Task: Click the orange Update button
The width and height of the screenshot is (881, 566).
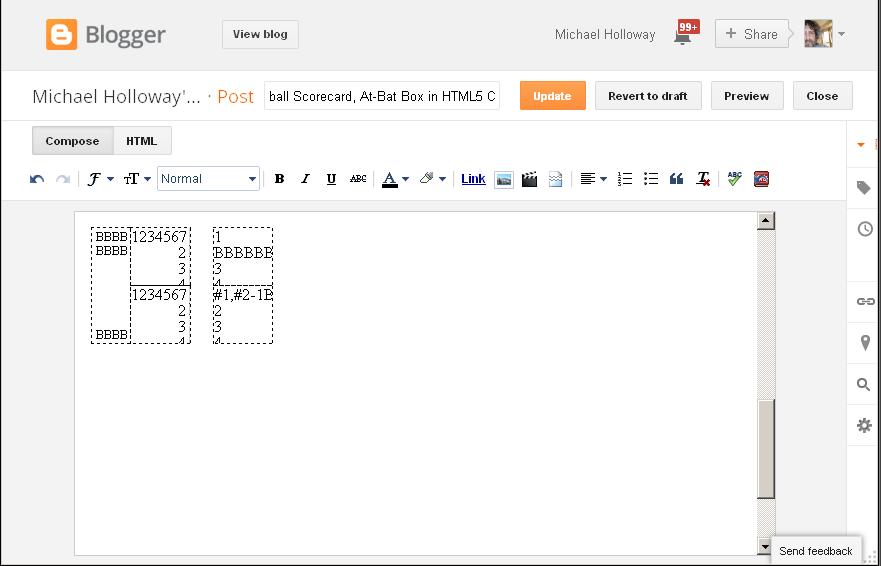Action: (552, 96)
